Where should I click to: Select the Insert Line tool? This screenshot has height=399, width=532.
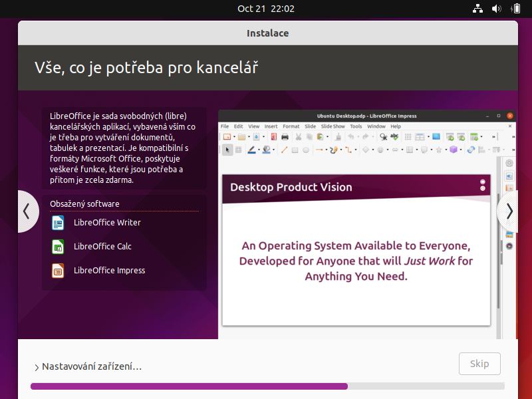[284, 150]
